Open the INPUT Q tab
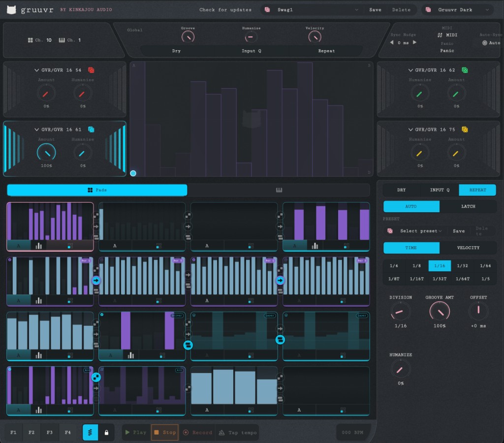This screenshot has height=443, width=504. click(440, 190)
